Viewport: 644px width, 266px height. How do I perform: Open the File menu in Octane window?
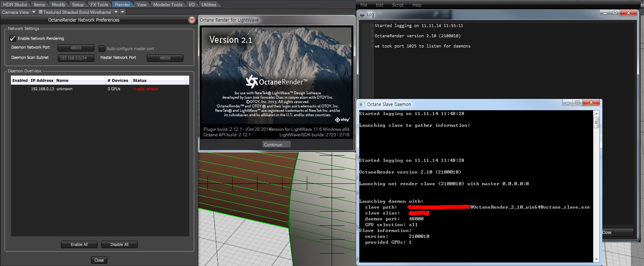click(364, 5)
